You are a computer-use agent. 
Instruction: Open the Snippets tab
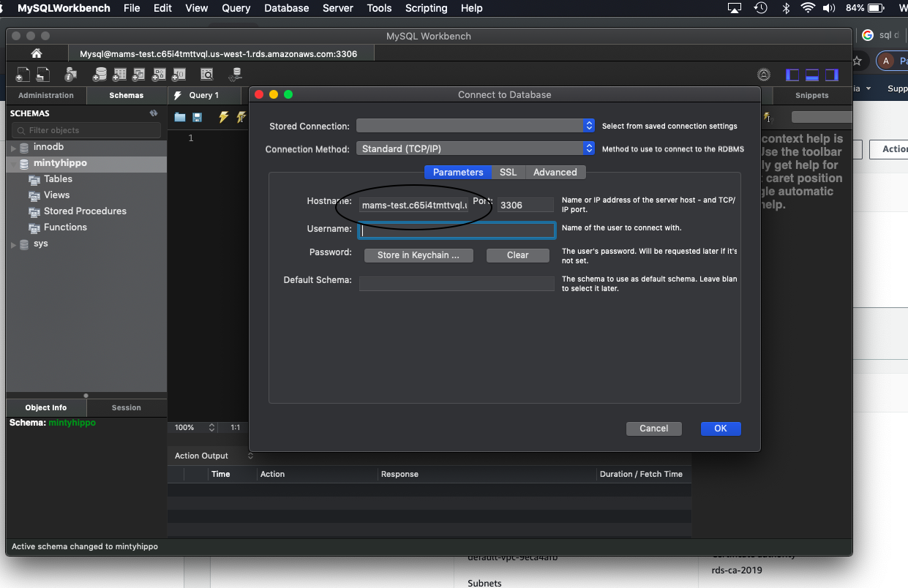[x=812, y=95]
